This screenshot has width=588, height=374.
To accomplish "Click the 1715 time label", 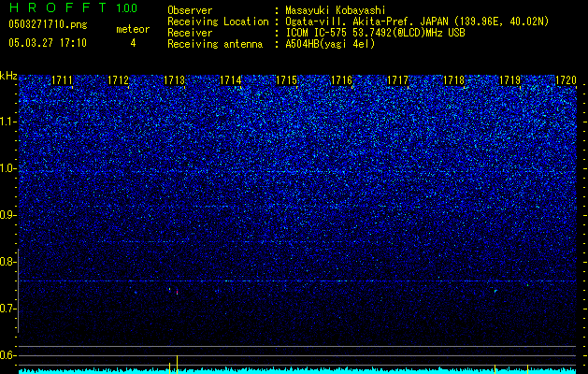I will 286,80.
